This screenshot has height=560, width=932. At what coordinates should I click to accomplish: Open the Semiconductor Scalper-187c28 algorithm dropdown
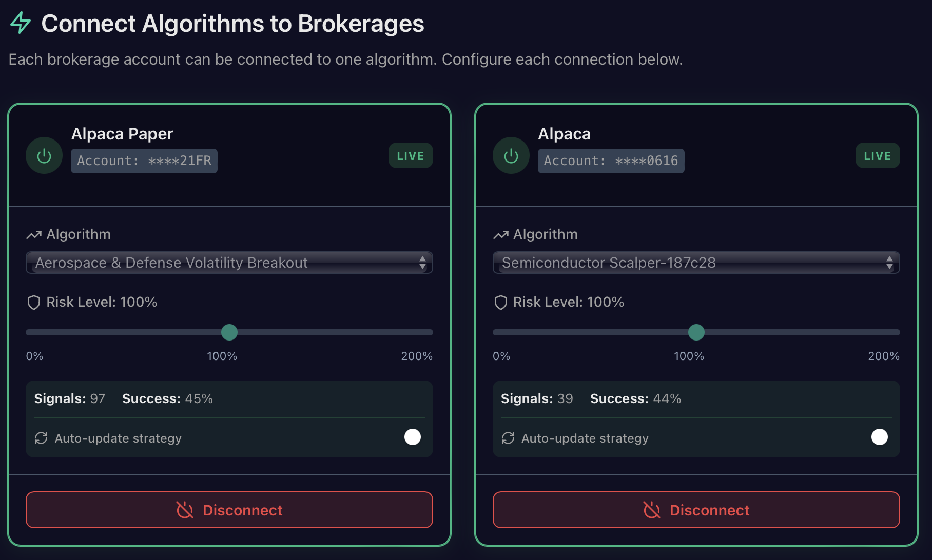[696, 263]
